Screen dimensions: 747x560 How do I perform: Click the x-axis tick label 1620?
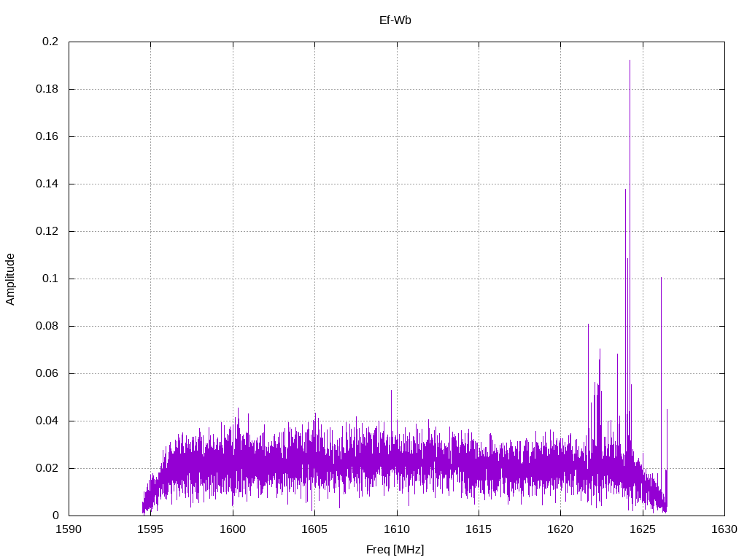point(561,529)
